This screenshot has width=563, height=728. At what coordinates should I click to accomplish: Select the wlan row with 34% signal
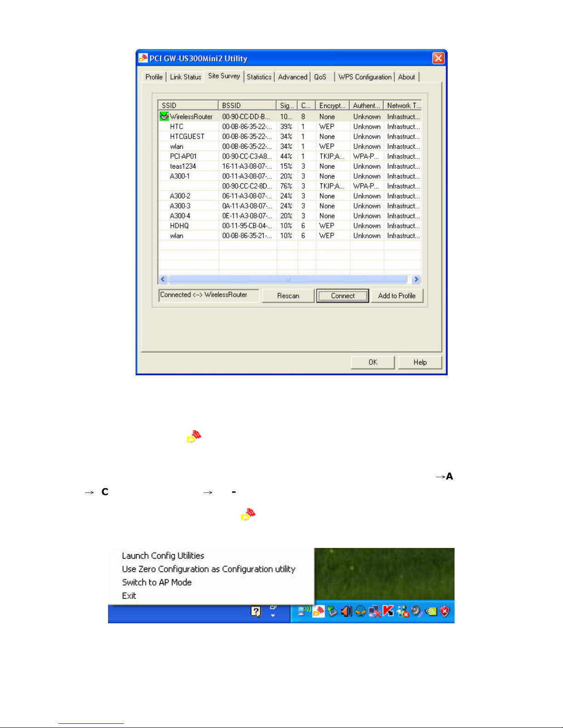point(290,147)
